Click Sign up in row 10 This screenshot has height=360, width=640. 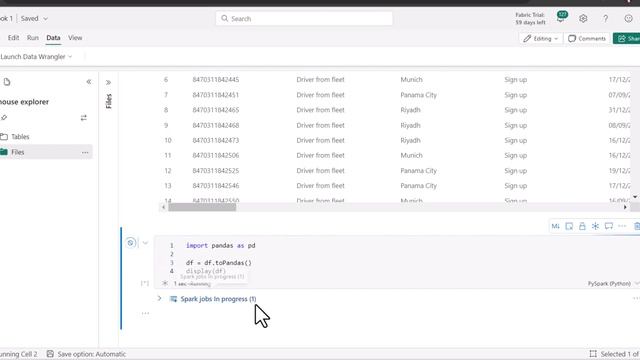(516, 140)
